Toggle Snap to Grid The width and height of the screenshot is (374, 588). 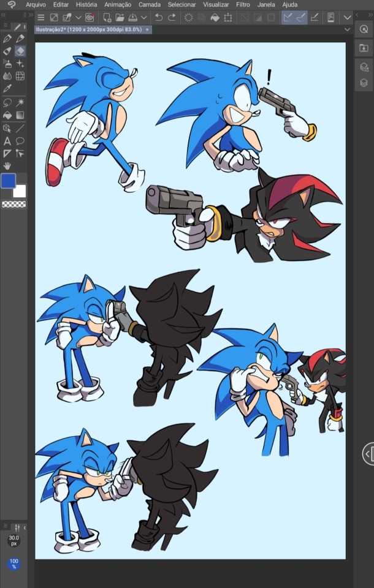pyautogui.click(x=315, y=17)
